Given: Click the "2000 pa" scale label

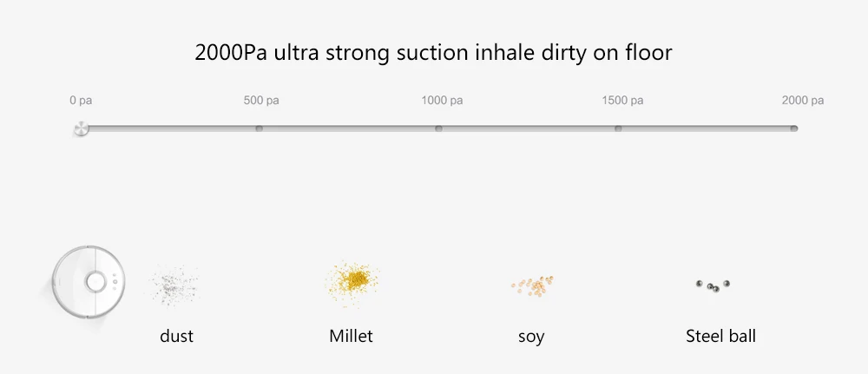Looking at the screenshot, I should (803, 101).
